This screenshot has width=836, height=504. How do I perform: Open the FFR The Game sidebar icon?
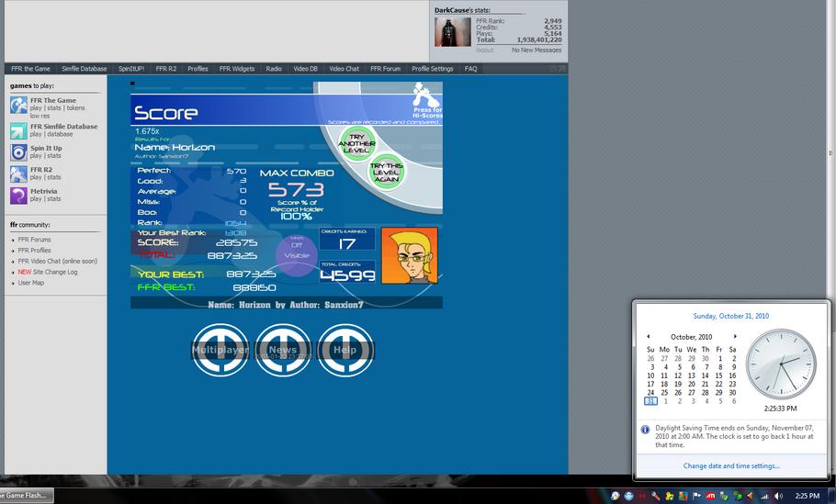18,106
